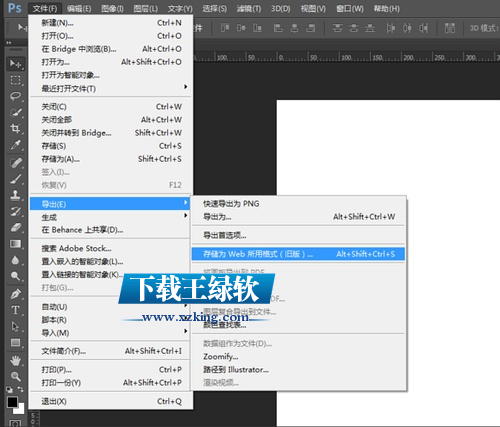Viewport: 500px width, 427px height.
Task: Click the default colors reset icon
Action: pyautogui.click(x=9, y=389)
